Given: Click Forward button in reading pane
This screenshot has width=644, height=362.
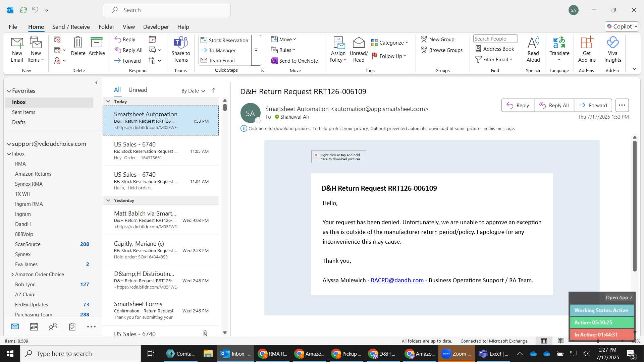Looking at the screenshot, I should point(593,105).
